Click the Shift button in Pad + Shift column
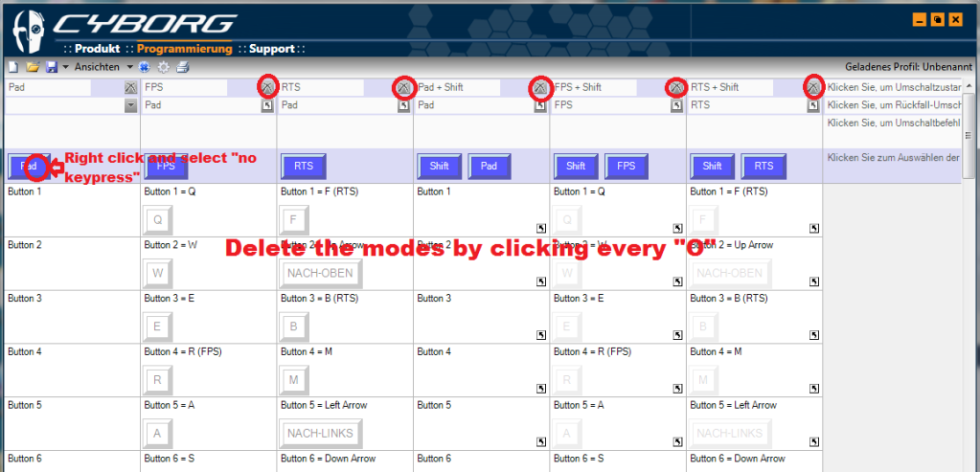 pyautogui.click(x=440, y=167)
